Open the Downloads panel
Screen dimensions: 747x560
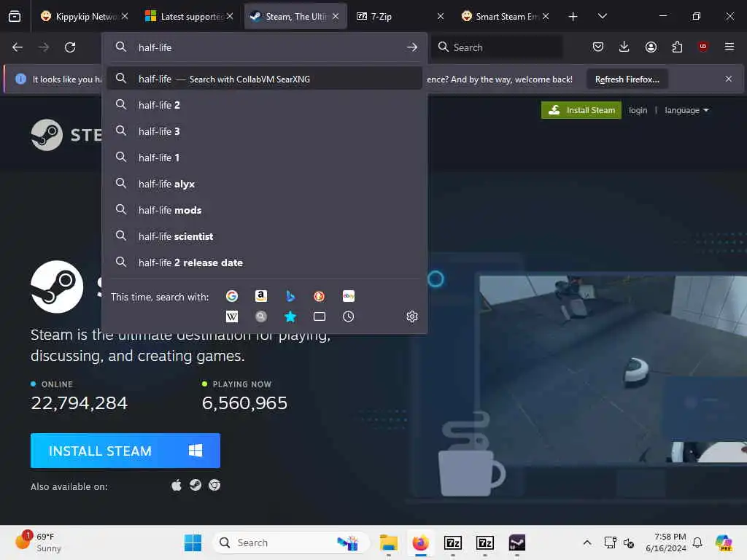tap(624, 47)
